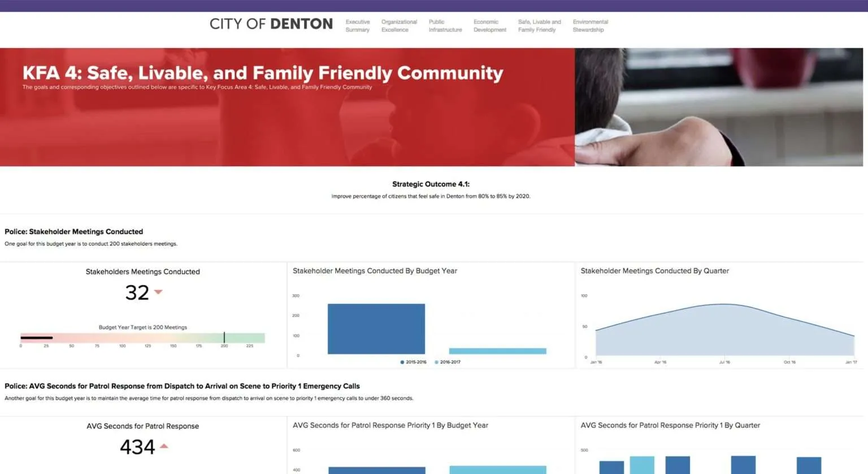Open the Public Infrastructure menu item

pyautogui.click(x=445, y=26)
